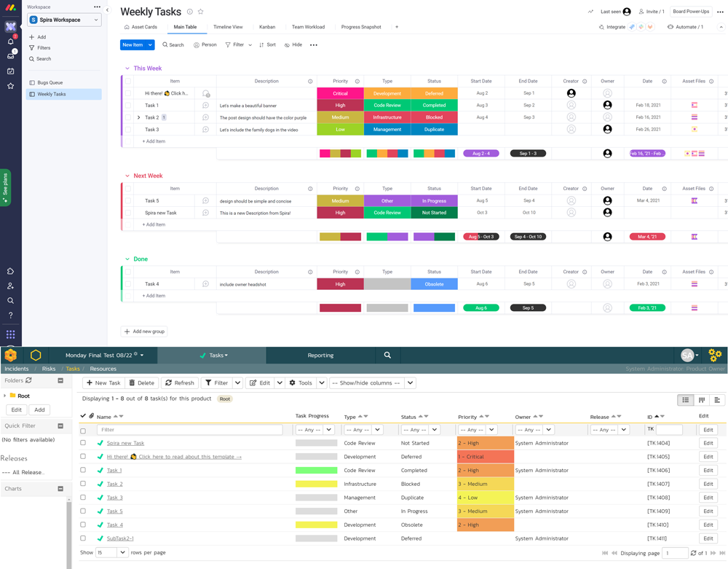Image resolution: width=728 pixels, height=569 pixels.
Task: Click the Add new group button
Action: [144, 331]
